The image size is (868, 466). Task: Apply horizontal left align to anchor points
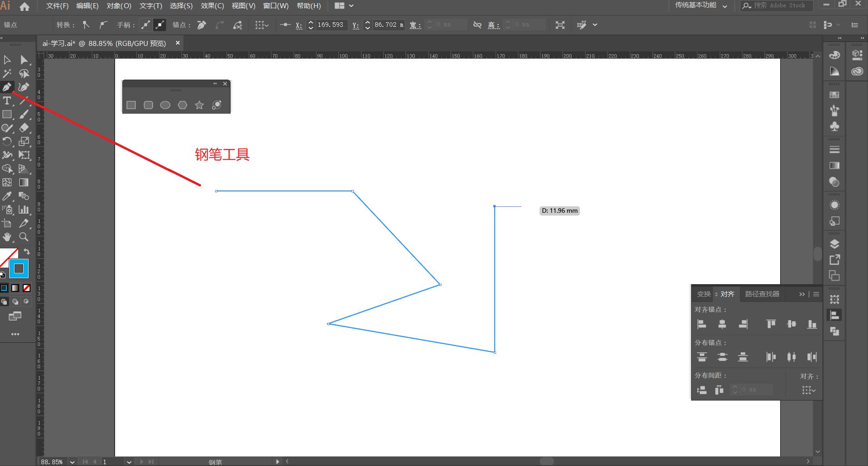click(702, 324)
